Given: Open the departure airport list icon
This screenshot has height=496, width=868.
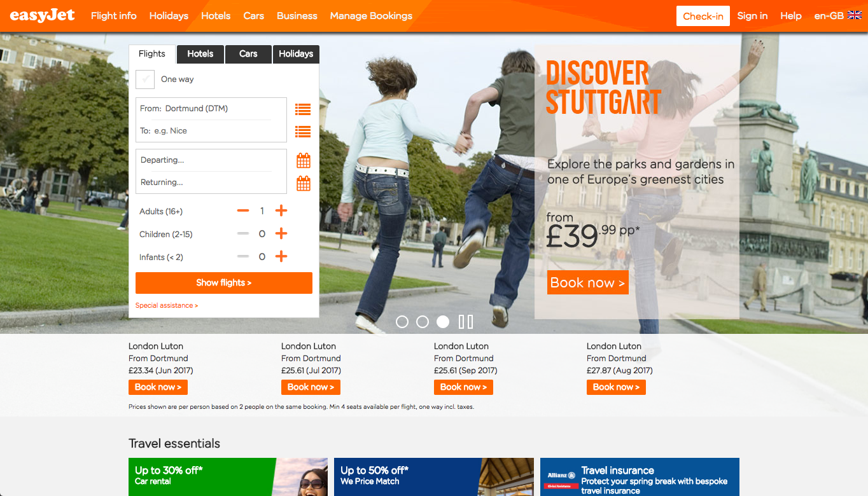Looking at the screenshot, I should (x=303, y=109).
